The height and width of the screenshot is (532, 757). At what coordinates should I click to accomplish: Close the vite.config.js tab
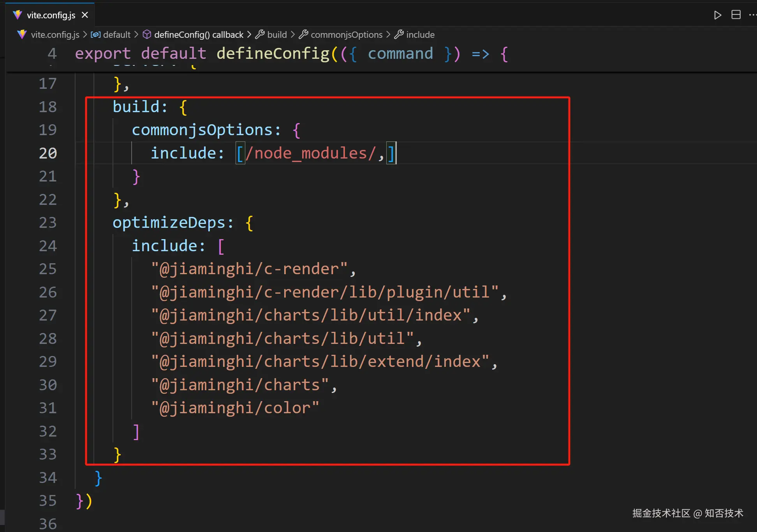click(85, 15)
